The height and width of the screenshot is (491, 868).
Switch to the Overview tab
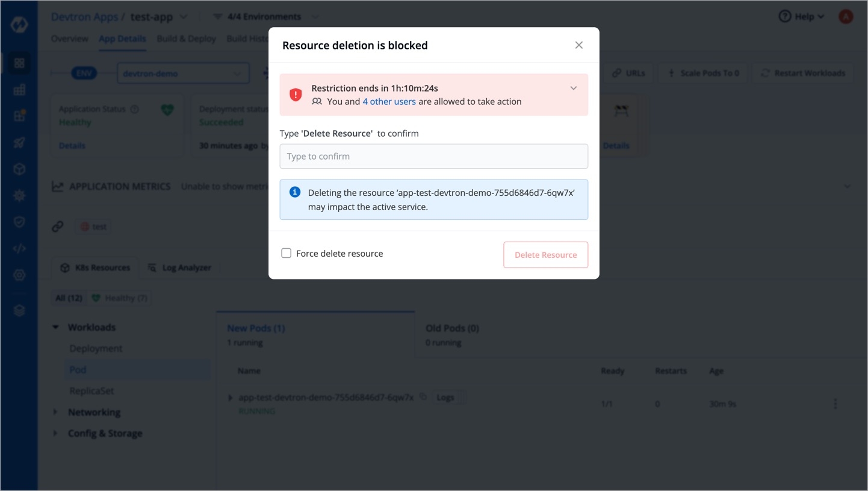tap(69, 39)
